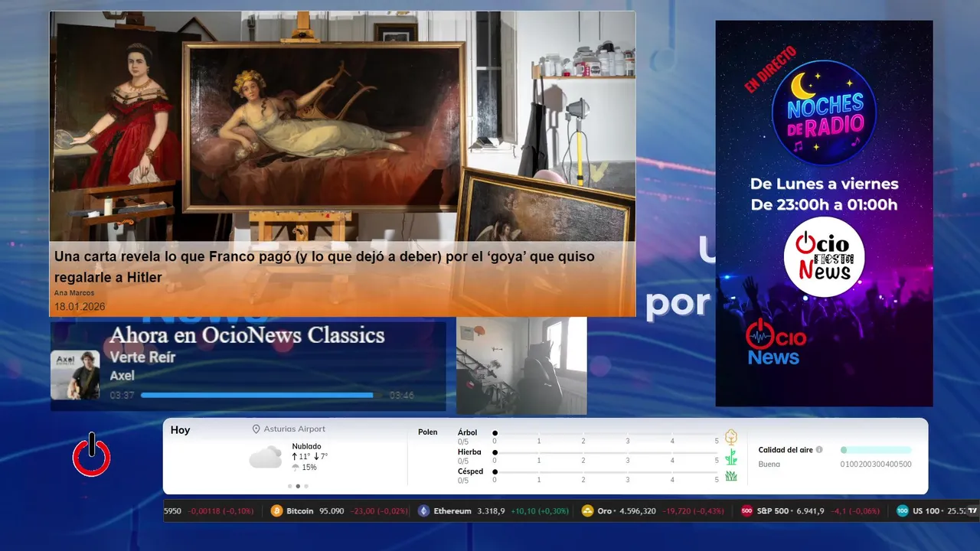Click the Bitcoin ticker label

300,510
